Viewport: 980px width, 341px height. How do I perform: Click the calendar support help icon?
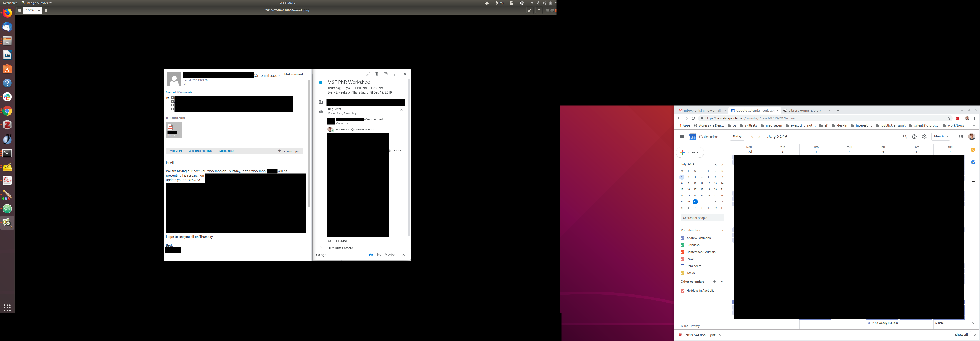[x=914, y=137]
